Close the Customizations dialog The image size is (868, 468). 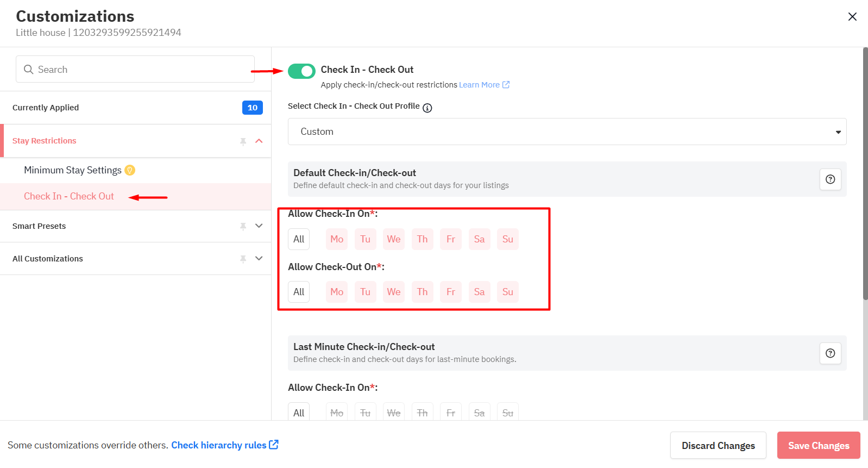coord(852,17)
